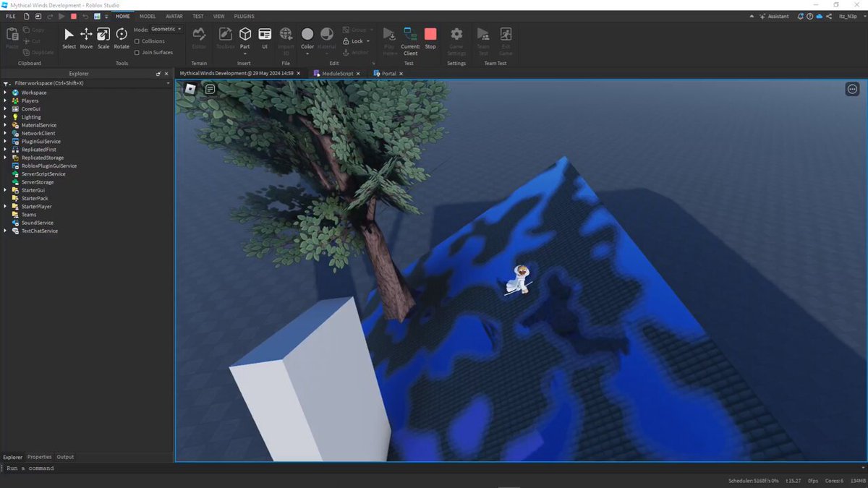Toggle the Join Surfaces checkbox
The height and width of the screenshot is (488, 868).
137,52
